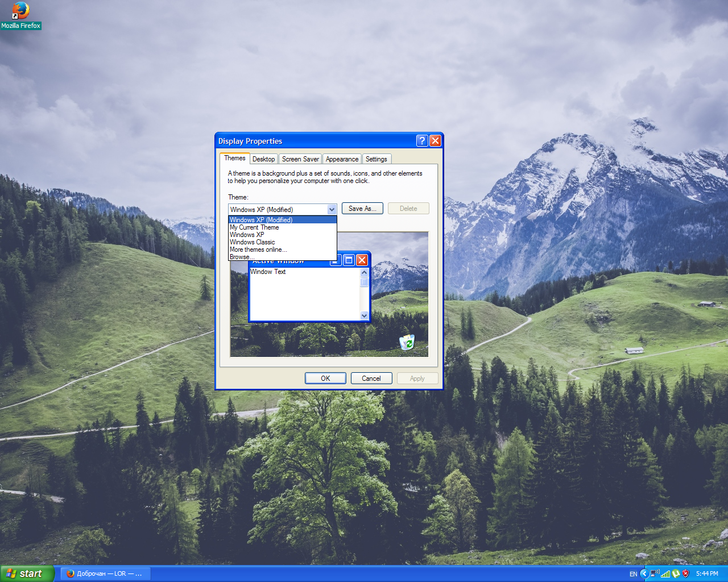728x582 pixels.
Task: Click the Cancel button
Action: coord(371,379)
